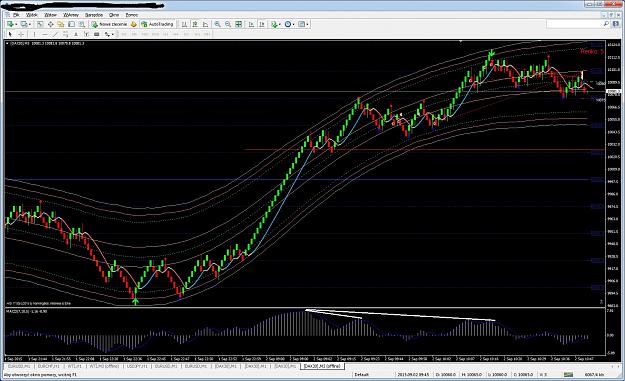The image size is (625, 381).
Task: Open the Wstaw menu
Action: [x=50, y=15]
